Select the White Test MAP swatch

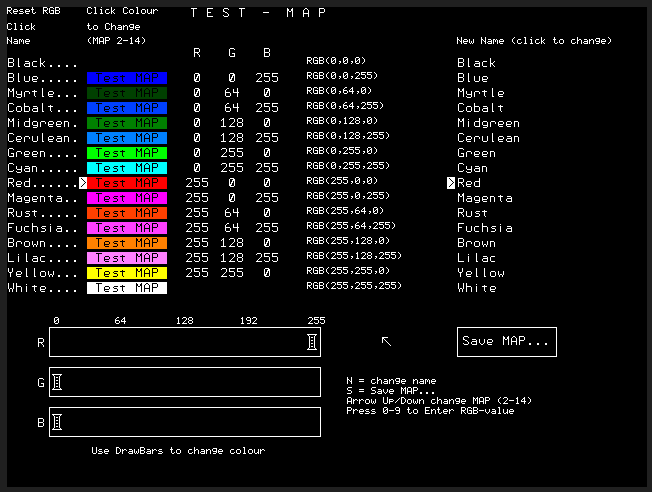pyautogui.click(x=127, y=288)
